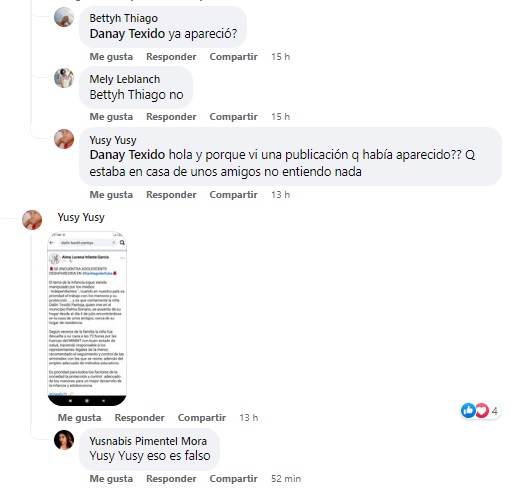Image resolution: width=524 pixels, height=490 pixels.
Task: Share Yusy Yusy's comment about the publication
Action: (x=233, y=195)
